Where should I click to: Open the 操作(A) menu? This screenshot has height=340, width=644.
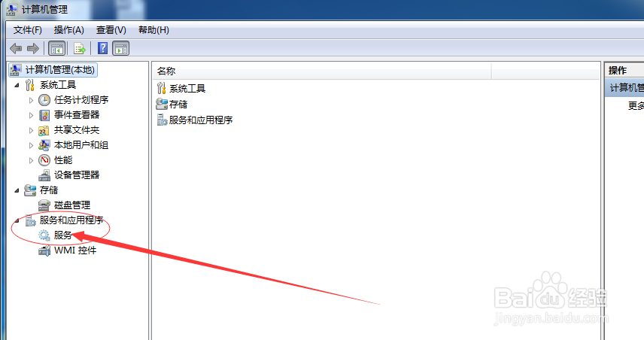click(x=69, y=30)
